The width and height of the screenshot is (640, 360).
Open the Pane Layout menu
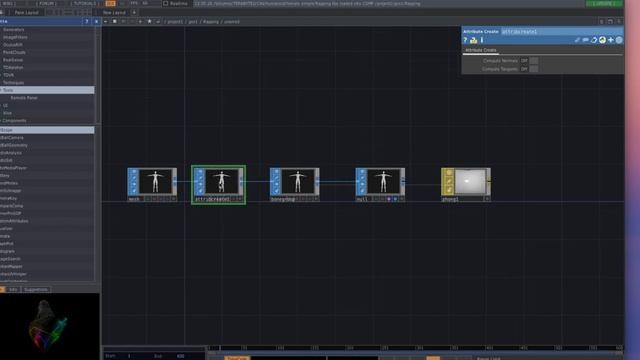point(27,13)
